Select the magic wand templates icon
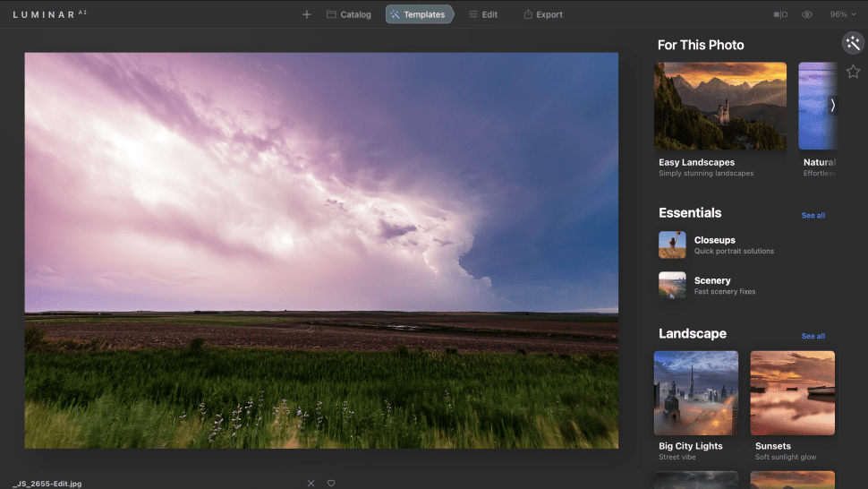The width and height of the screenshot is (868, 489). [x=852, y=43]
